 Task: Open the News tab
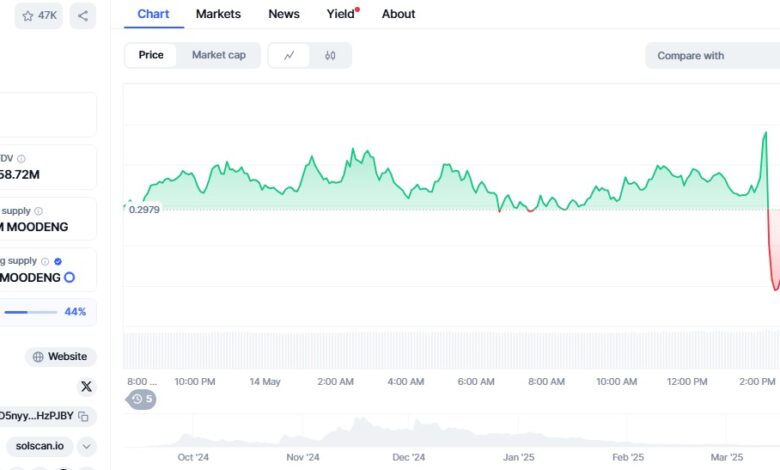click(x=284, y=14)
